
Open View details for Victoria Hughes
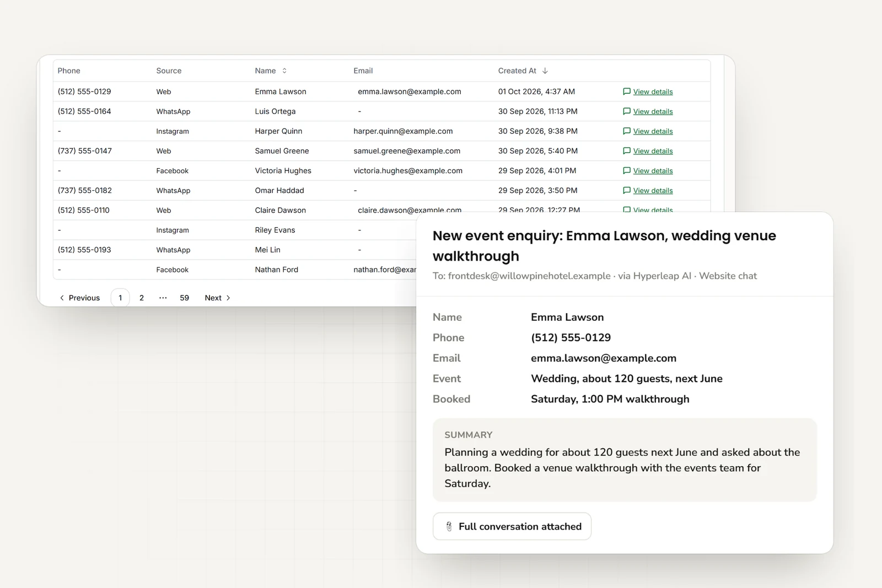click(653, 171)
